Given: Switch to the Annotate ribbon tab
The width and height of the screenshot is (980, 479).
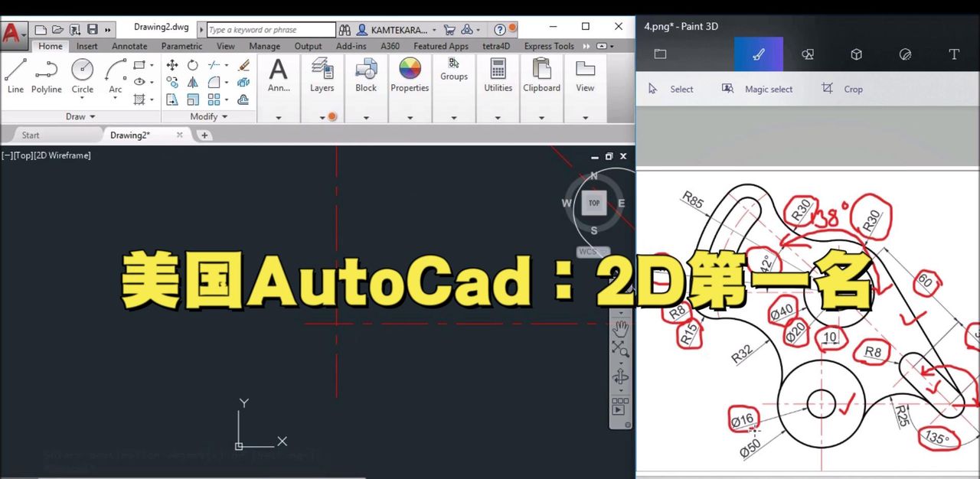Looking at the screenshot, I should (129, 46).
